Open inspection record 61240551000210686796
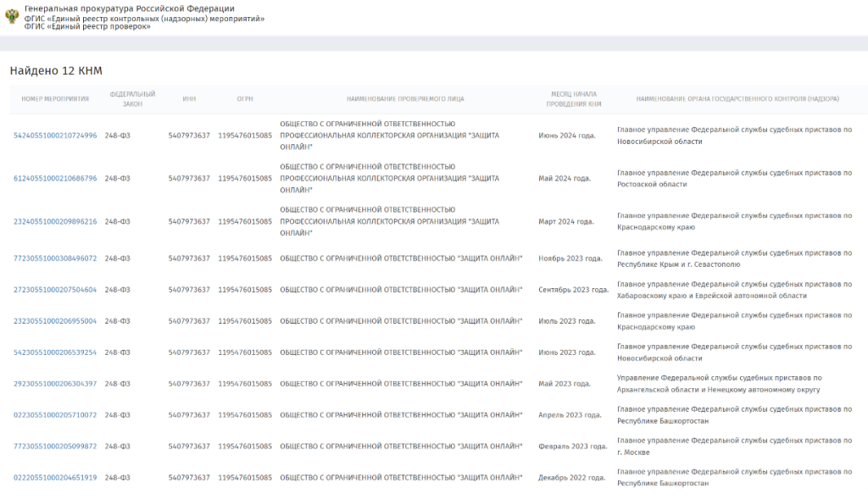Screen dimensions: 868x494 tap(55, 179)
